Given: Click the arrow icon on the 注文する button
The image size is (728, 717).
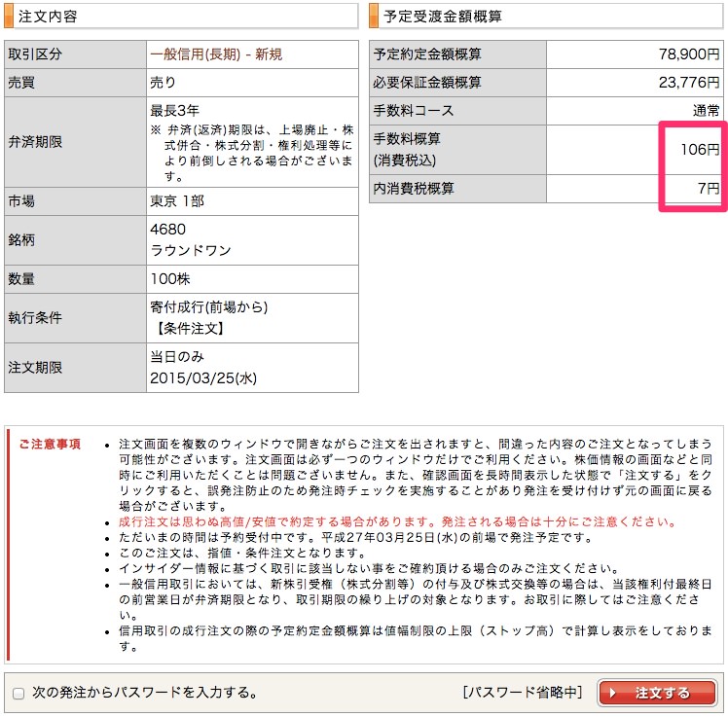Looking at the screenshot, I should tap(612, 693).
